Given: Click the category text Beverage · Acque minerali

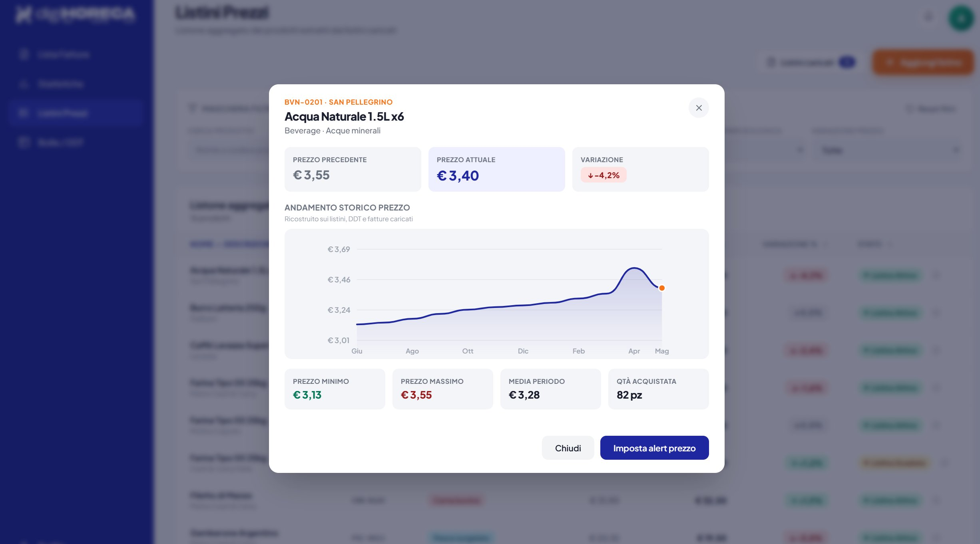Looking at the screenshot, I should (x=333, y=131).
